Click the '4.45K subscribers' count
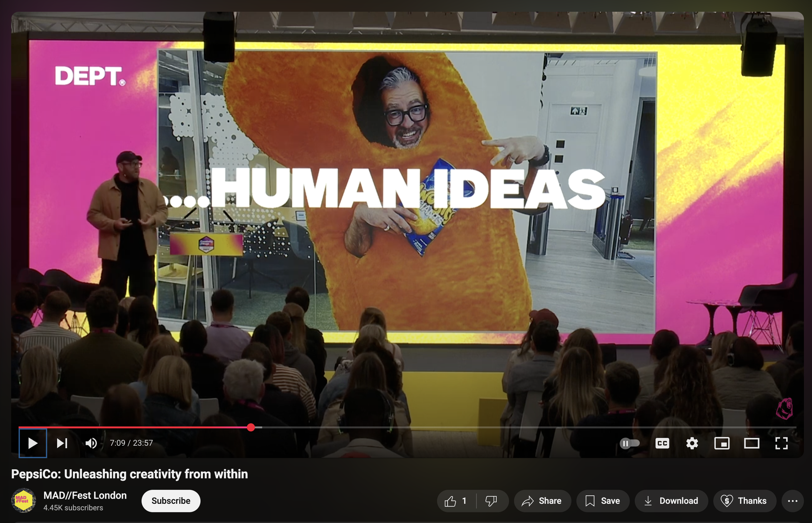 click(73, 508)
